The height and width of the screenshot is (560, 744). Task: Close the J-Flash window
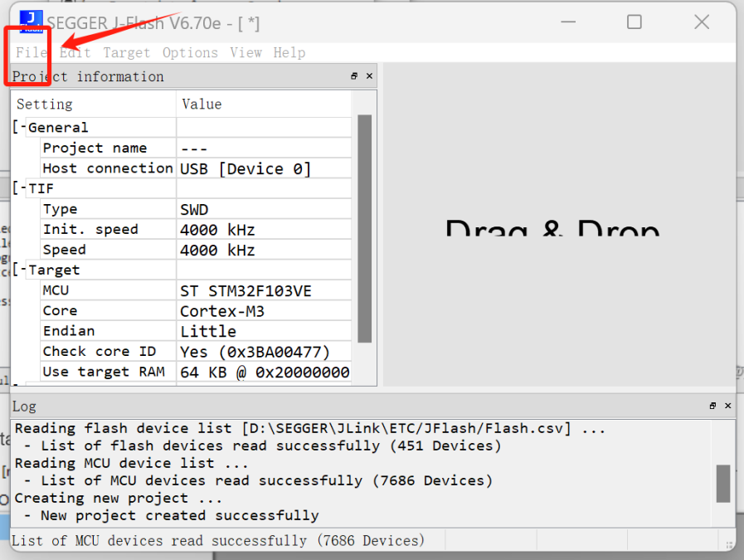point(702,22)
